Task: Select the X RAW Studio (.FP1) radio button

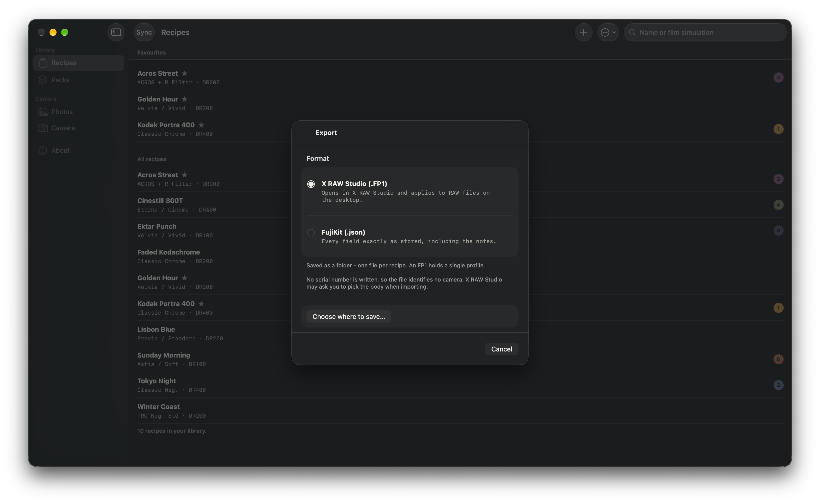Action: [311, 184]
